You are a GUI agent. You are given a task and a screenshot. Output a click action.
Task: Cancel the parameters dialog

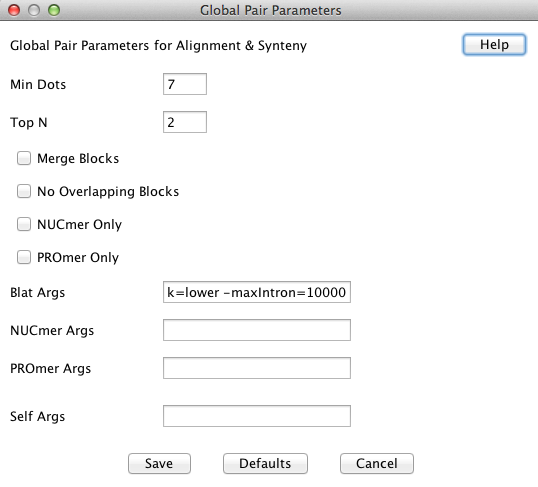tap(377, 464)
